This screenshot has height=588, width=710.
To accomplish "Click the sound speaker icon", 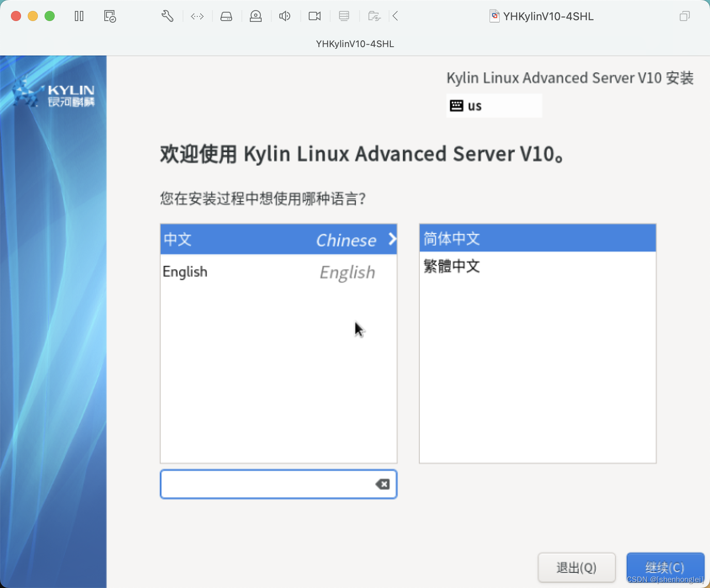I will tap(285, 16).
